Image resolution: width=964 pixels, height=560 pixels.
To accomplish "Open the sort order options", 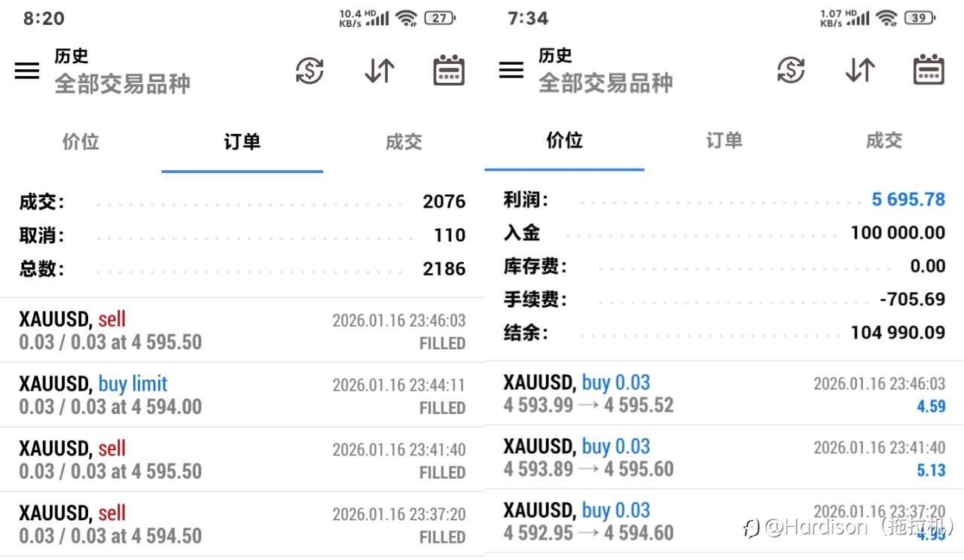I will click(x=379, y=70).
